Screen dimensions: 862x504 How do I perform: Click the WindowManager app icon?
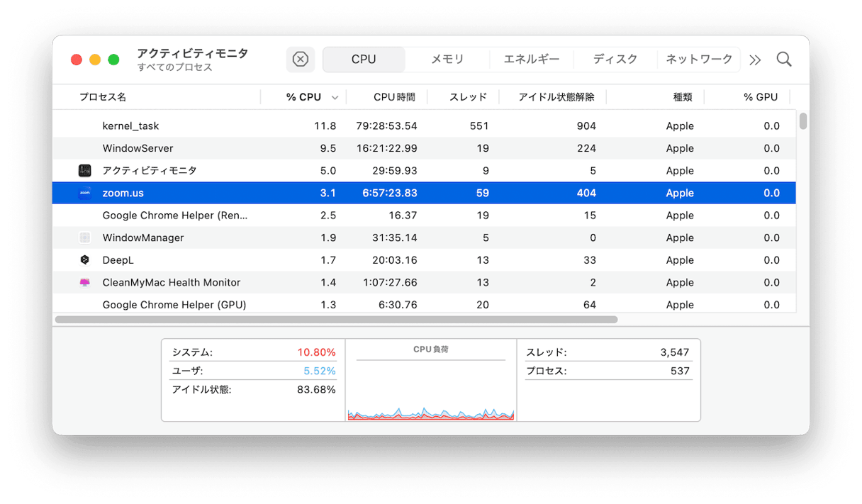point(85,237)
